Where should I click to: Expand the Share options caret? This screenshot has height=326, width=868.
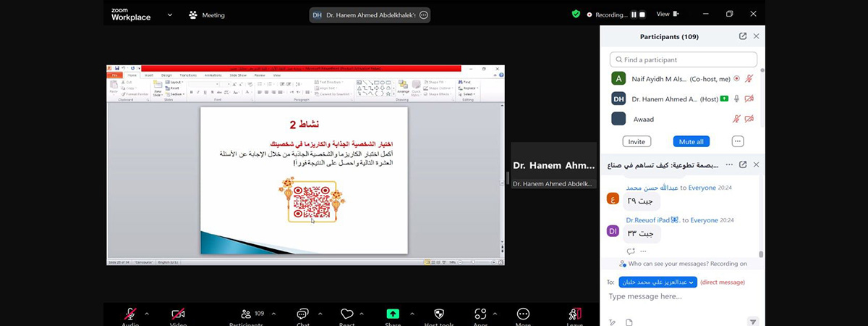tap(412, 314)
